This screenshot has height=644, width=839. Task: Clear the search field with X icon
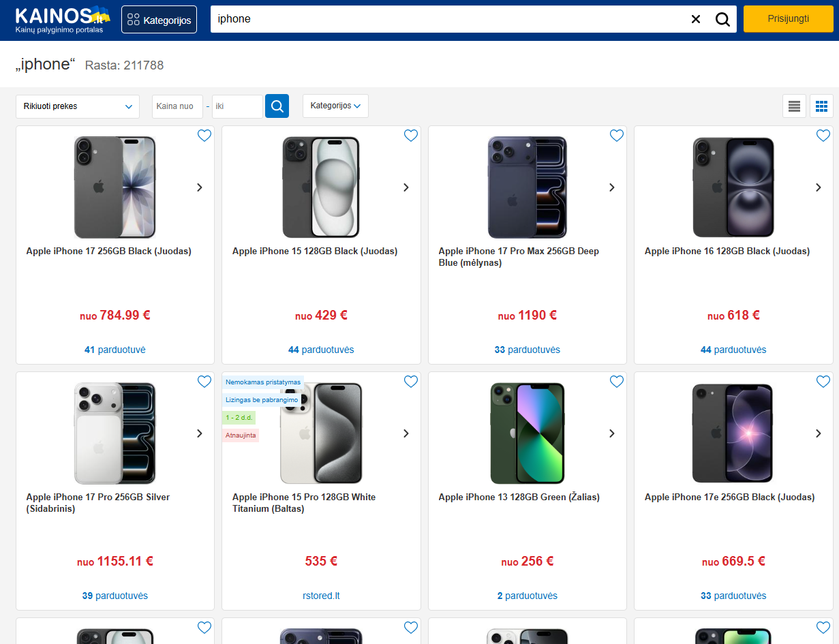click(x=696, y=19)
